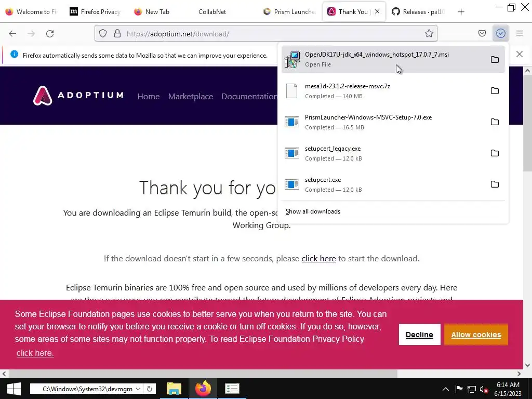The image size is (532, 399).
Task: Show setupcert_legacy.exe in folder
Action: click(495, 153)
